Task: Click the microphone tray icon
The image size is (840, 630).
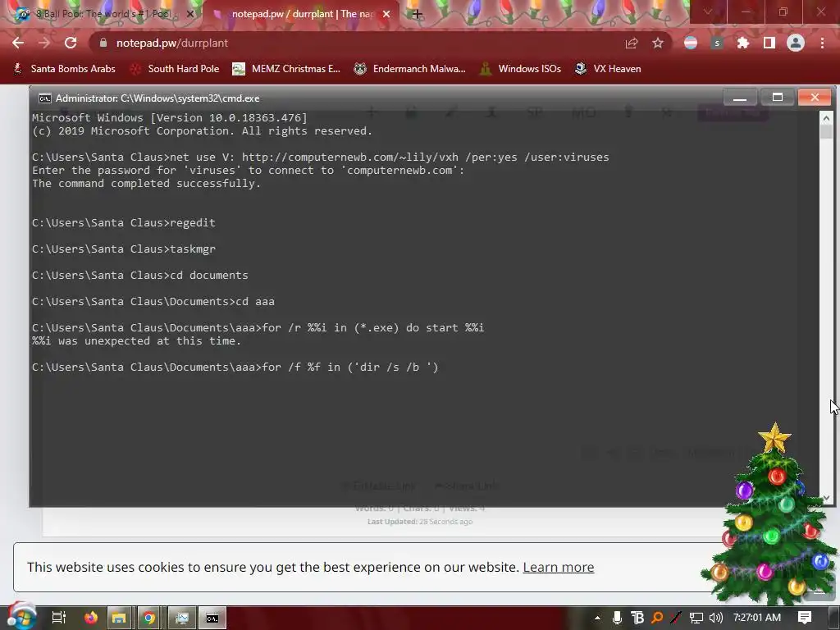Action: tap(617, 618)
